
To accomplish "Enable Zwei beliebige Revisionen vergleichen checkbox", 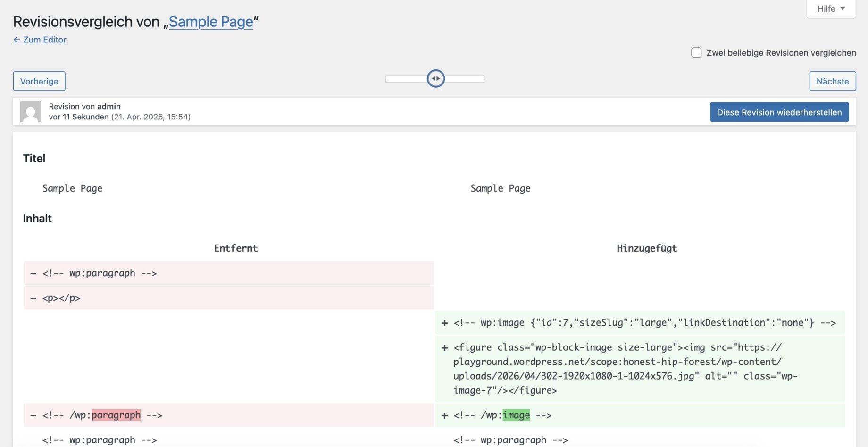I will [696, 52].
